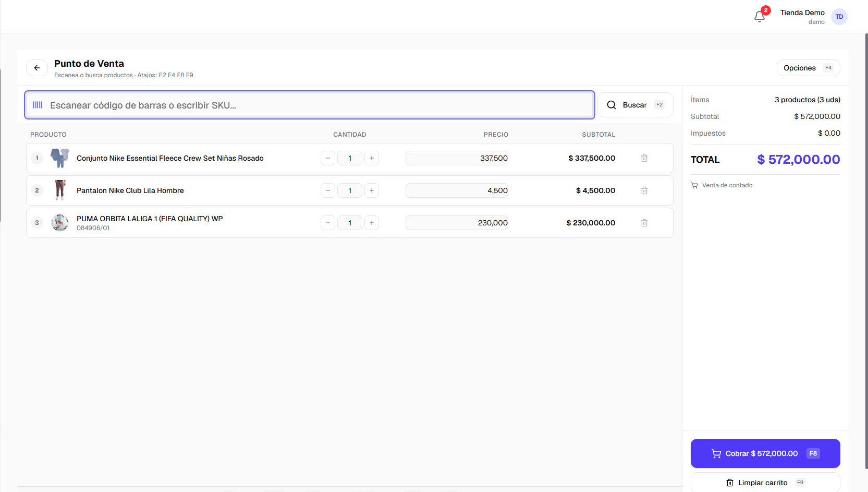Viewport: 868px width, 492px height.
Task: Edit price 4,500 field
Action: click(457, 190)
